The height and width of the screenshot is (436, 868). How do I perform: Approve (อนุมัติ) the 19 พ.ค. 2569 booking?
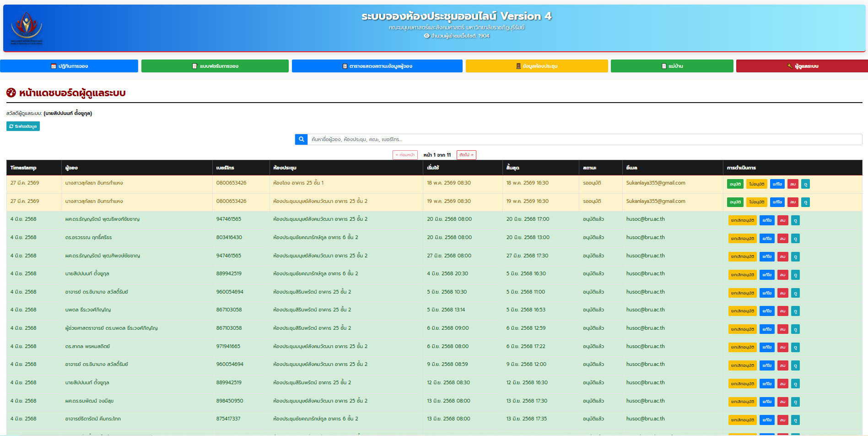735,202
